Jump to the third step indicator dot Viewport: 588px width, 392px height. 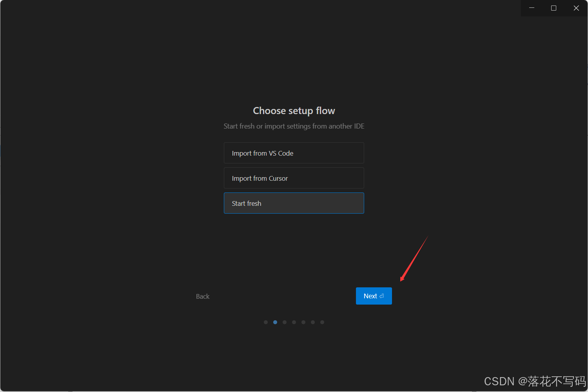click(x=285, y=322)
